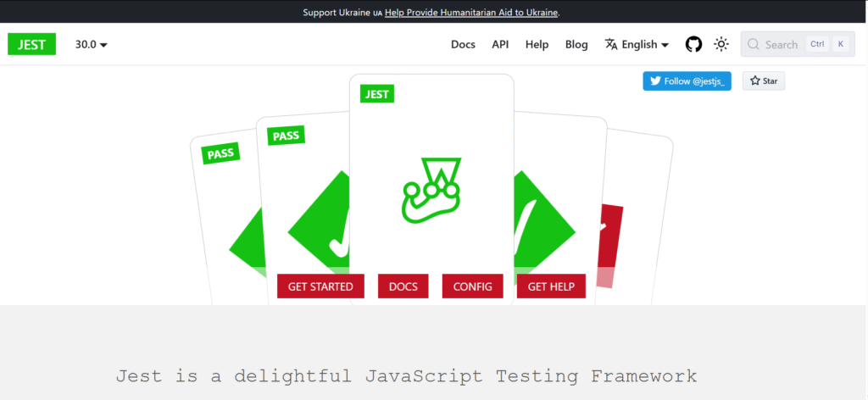868x400 pixels.
Task: Click the translate language icon
Action: pos(611,44)
